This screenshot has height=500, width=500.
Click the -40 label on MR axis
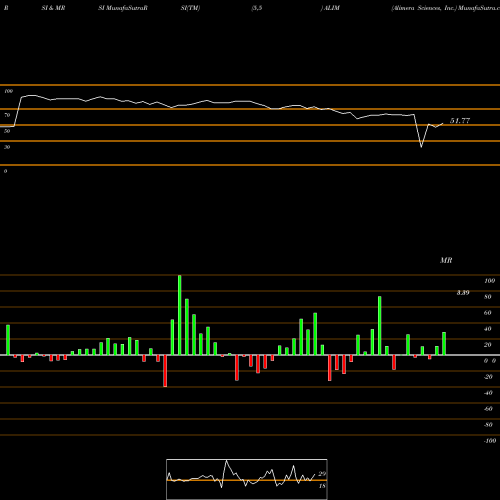(488, 393)
